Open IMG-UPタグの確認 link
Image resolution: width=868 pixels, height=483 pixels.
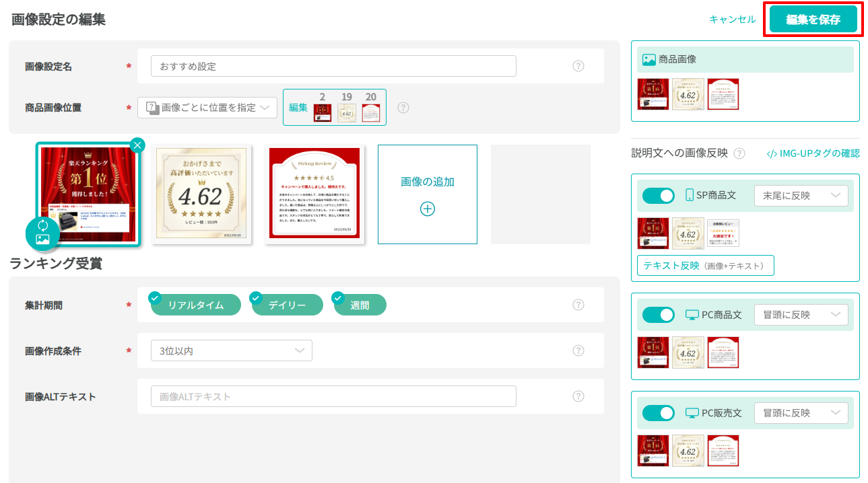pyautogui.click(x=813, y=153)
